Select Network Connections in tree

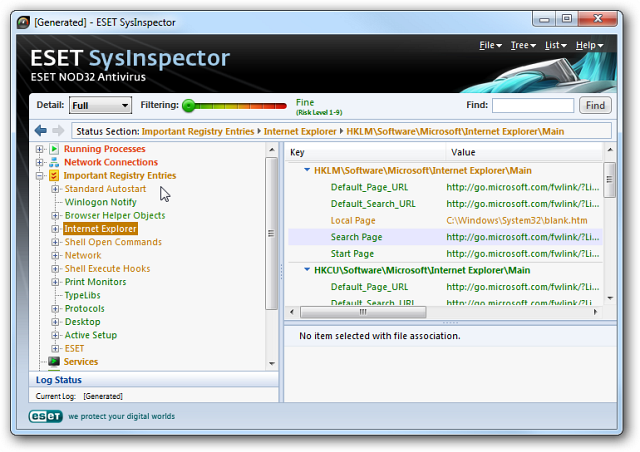point(111,162)
